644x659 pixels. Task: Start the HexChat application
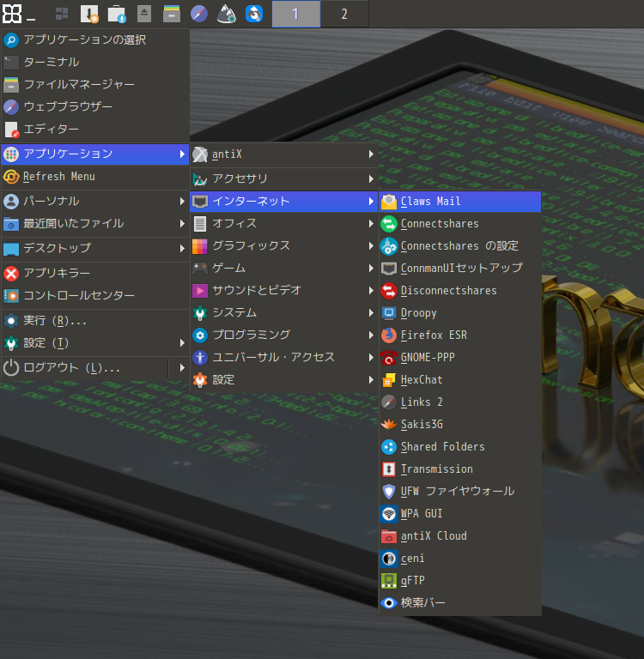click(422, 379)
